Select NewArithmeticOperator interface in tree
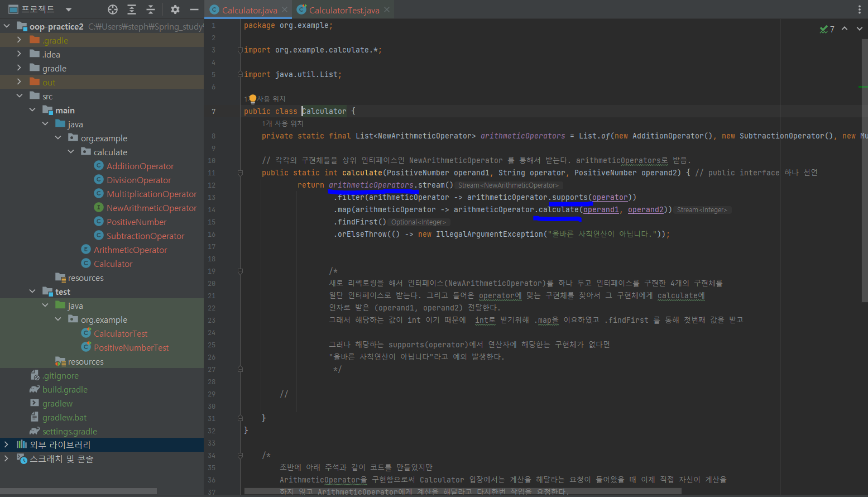Screen dimensions: 868x497 pos(152,208)
